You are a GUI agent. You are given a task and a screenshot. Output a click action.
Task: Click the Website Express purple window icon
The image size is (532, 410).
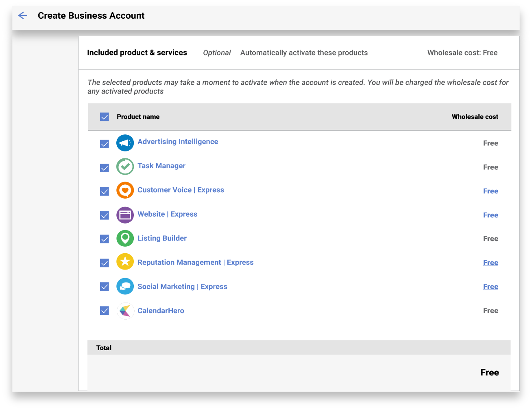coord(125,215)
